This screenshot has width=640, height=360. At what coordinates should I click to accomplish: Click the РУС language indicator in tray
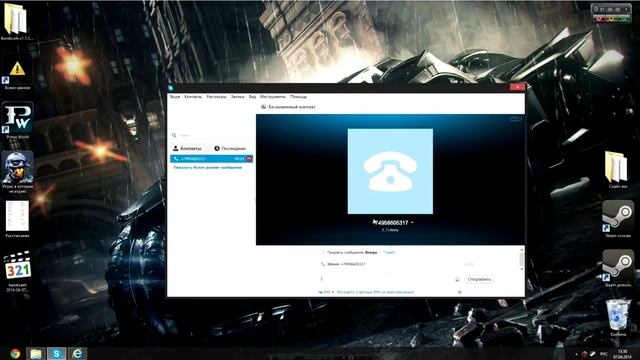point(604,354)
